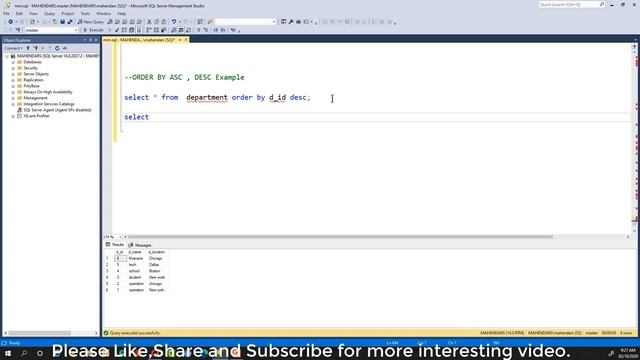
Task: Select Integration Services Catalogs folder
Action: click(49, 104)
